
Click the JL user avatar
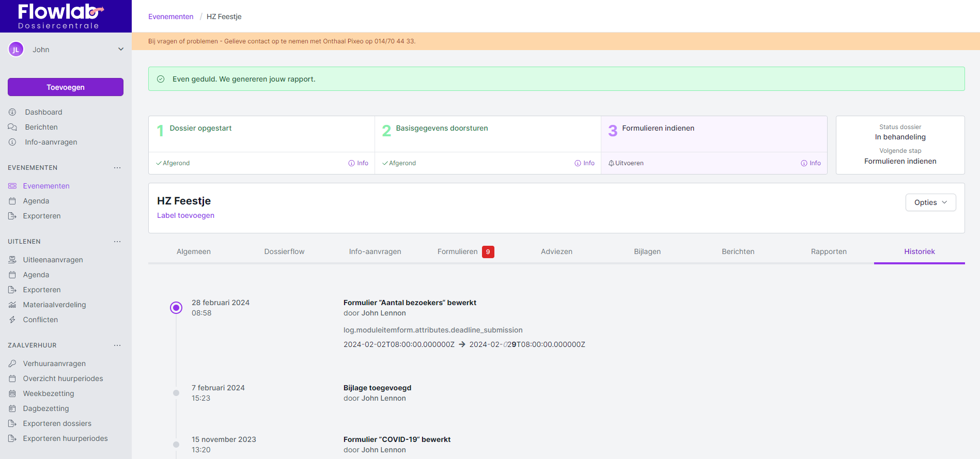16,50
